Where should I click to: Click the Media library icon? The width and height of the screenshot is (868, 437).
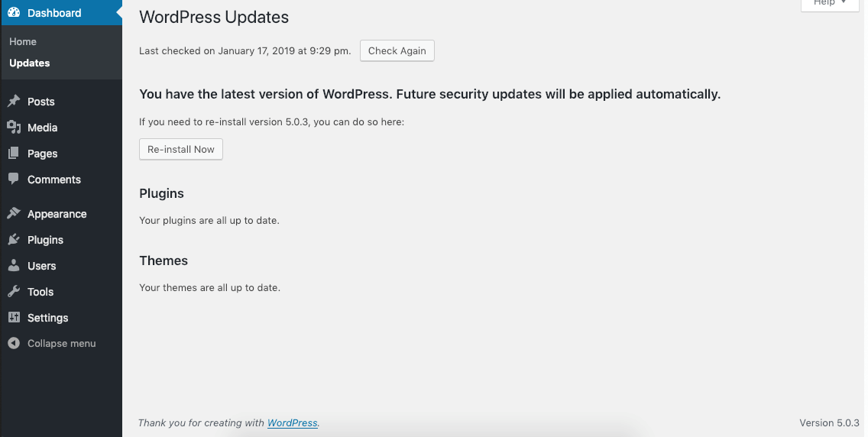[x=14, y=128]
